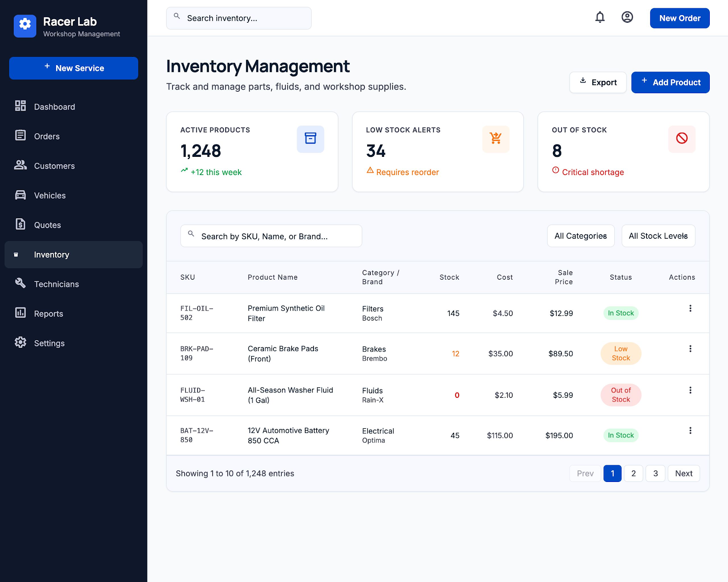
Task: Click the Racer Lab gear logo
Action: pyautogui.click(x=25, y=26)
